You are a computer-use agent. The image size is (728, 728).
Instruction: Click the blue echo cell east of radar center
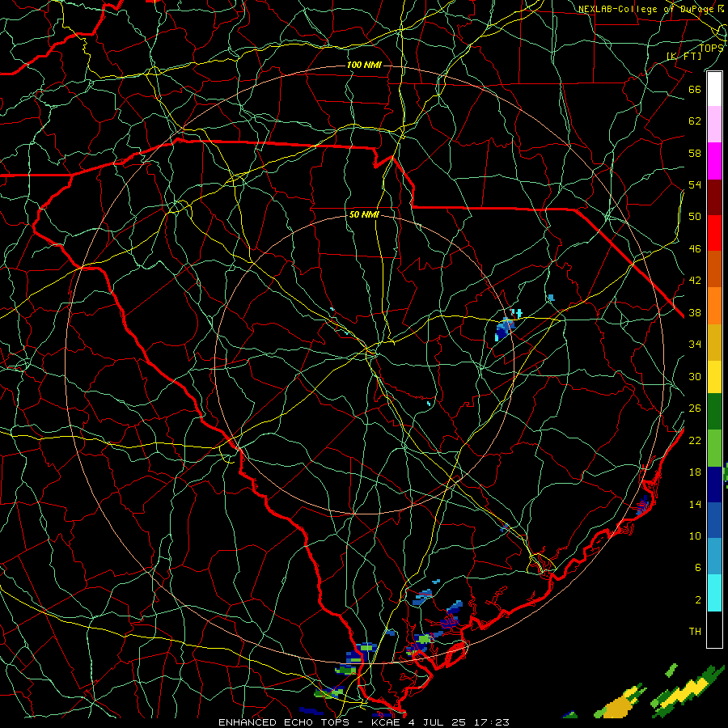click(x=505, y=328)
